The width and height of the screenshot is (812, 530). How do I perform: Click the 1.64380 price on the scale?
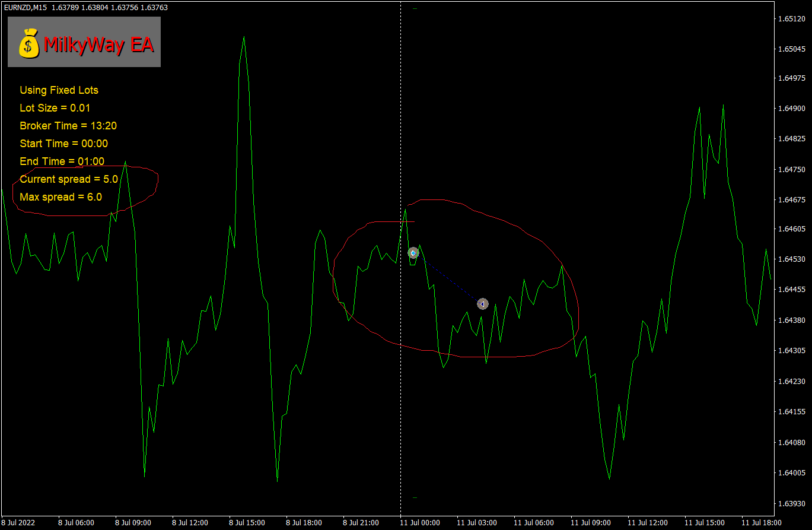point(793,320)
